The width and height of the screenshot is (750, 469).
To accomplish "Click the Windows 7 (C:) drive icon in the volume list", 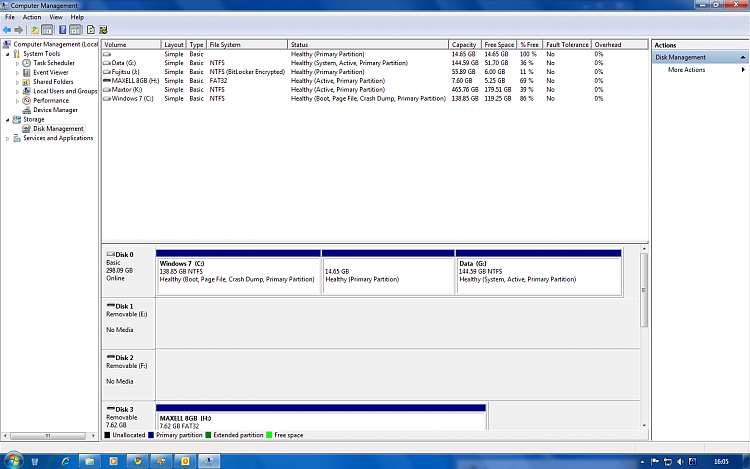I will pos(107,98).
